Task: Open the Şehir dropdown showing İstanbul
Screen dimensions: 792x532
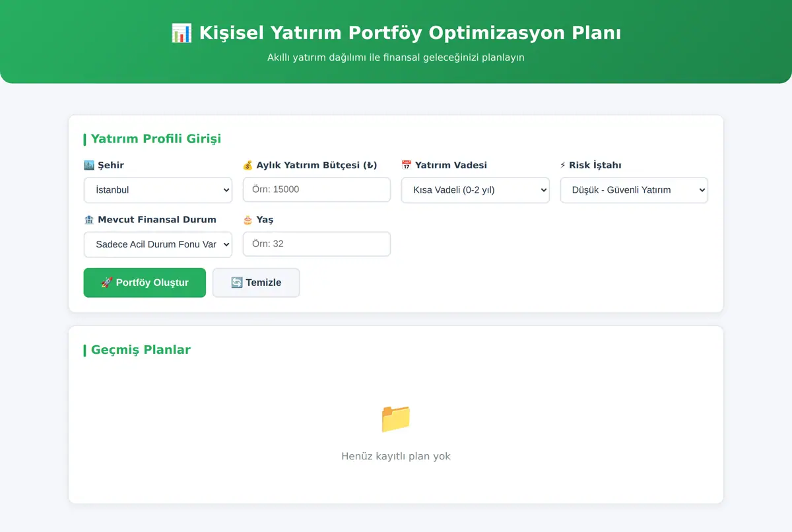Action: click(x=158, y=190)
